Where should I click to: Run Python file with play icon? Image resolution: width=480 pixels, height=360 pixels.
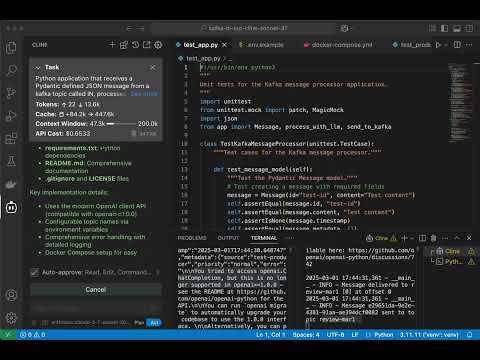tap(438, 45)
